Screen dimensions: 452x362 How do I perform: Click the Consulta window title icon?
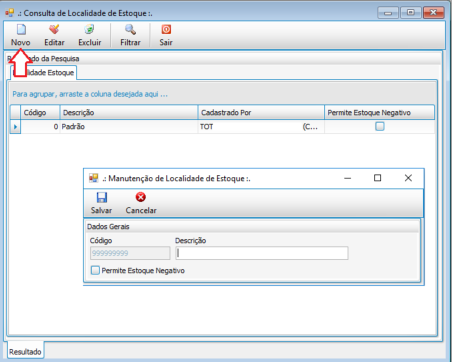10,13
